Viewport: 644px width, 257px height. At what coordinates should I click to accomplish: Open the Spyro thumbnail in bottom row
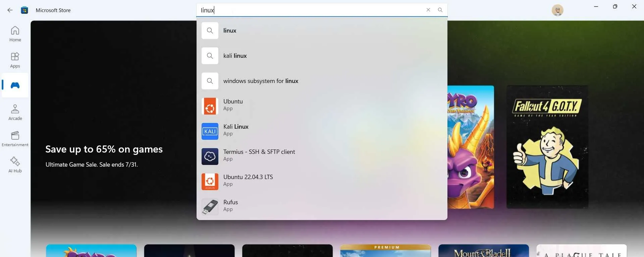point(91,251)
